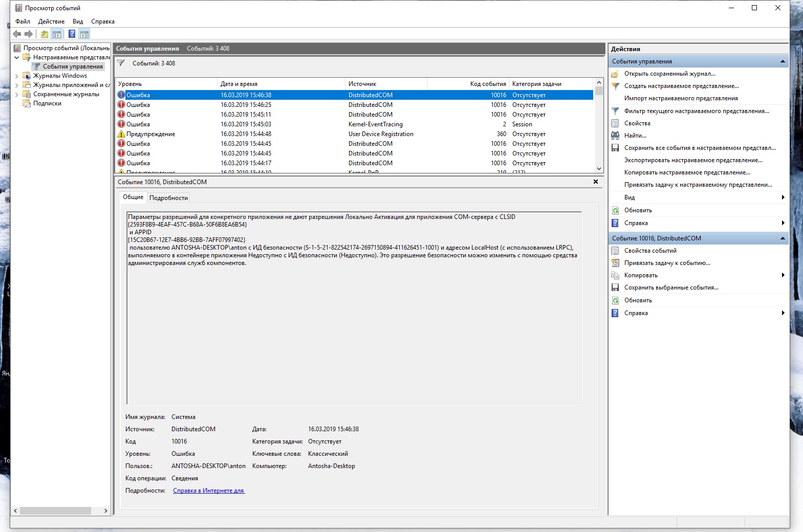Click the Up one level toolbar icon

point(45,34)
